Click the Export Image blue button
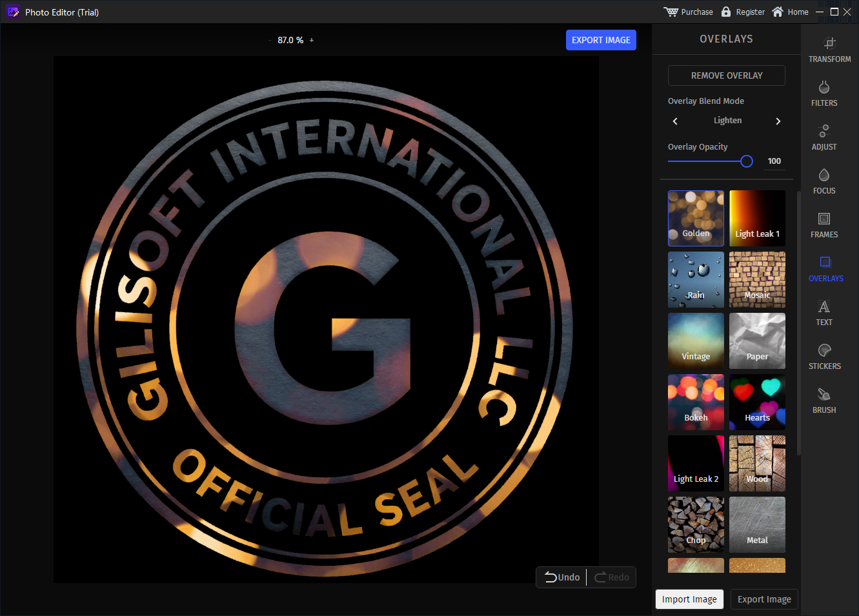Image resolution: width=859 pixels, height=616 pixels. pos(601,40)
